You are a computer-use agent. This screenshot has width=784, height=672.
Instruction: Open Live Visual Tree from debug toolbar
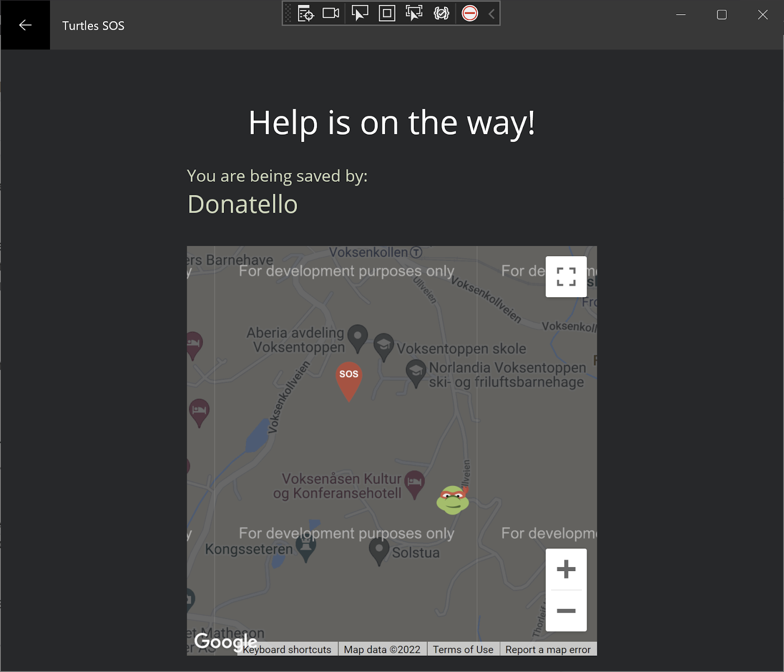(306, 14)
